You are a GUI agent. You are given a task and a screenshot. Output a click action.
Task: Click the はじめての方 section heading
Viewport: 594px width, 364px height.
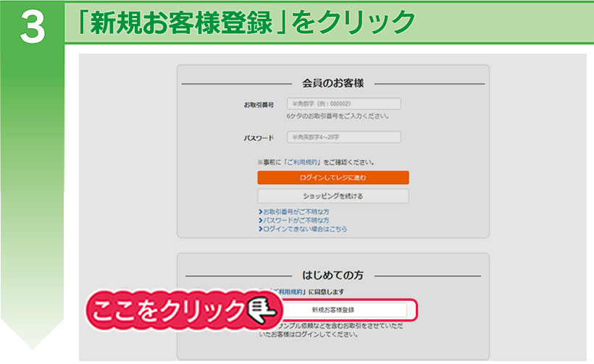click(x=332, y=275)
